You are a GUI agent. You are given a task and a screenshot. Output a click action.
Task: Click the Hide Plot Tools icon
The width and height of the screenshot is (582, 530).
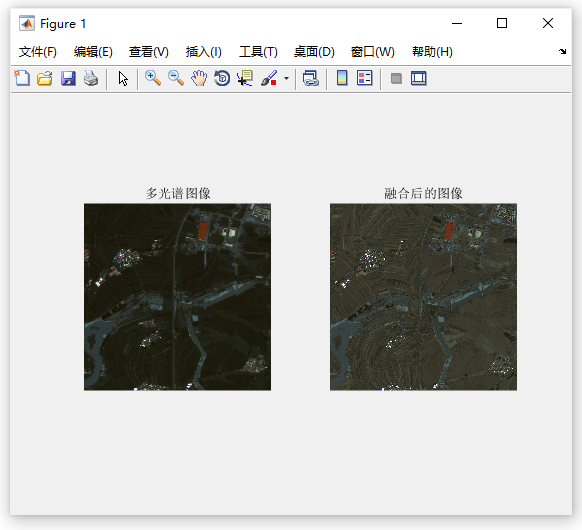point(396,78)
